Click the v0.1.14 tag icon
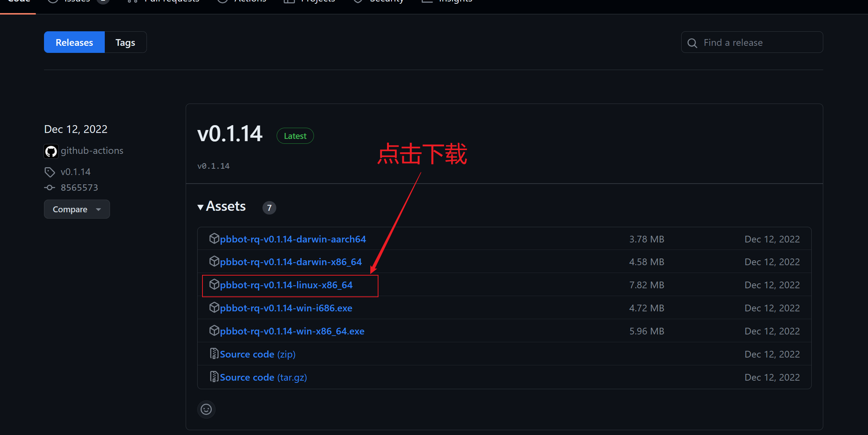The height and width of the screenshot is (435, 868). coord(50,172)
